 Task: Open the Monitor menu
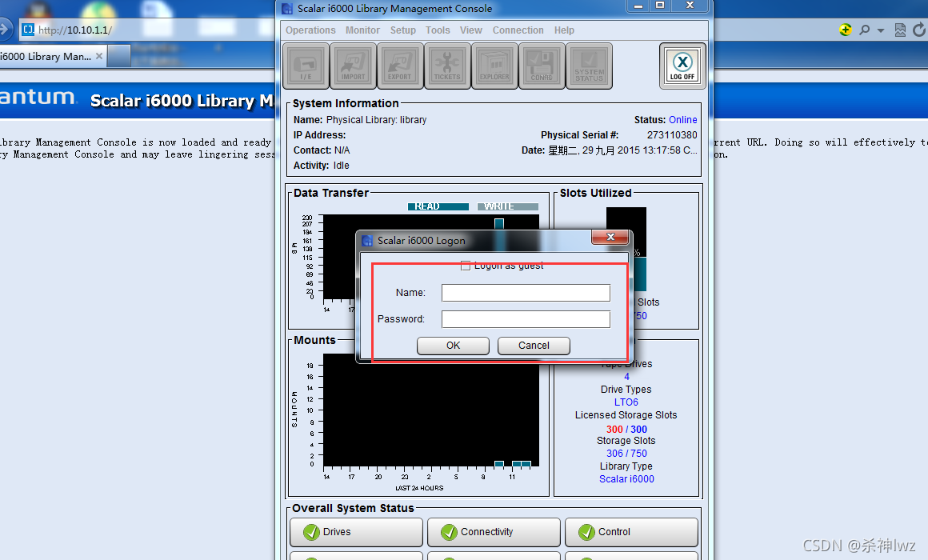click(362, 30)
